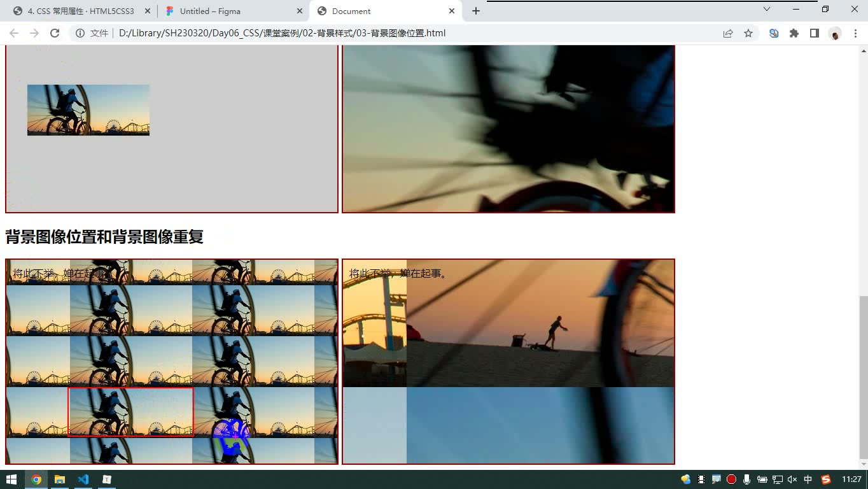Toggle the browser side panel

815,33
